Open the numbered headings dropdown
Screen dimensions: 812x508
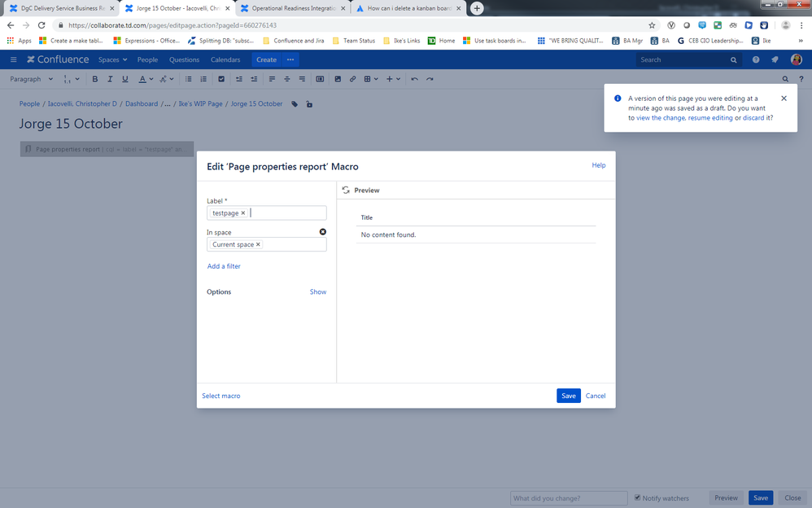pyautogui.click(x=72, y=79)
